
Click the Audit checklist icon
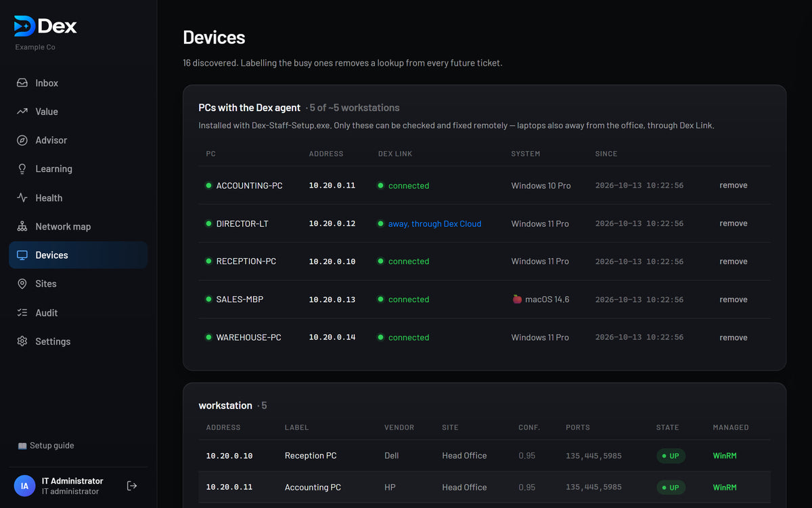pos(22,312)
